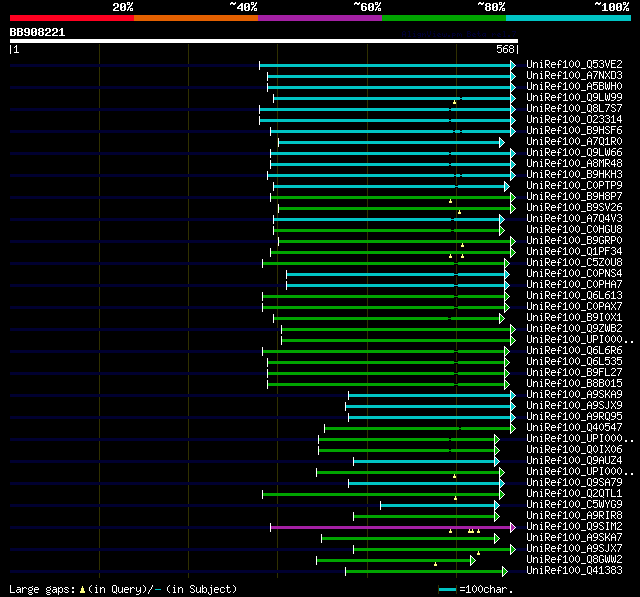Select the UniRef100_A8MR48 label
This screenshot has height=597, width=640.
[x=574, y=164]
